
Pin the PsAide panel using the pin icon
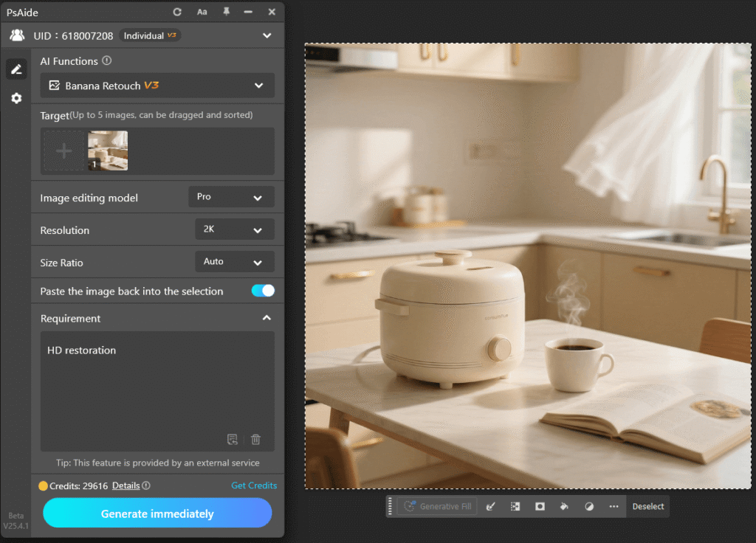tap(226, 12)
